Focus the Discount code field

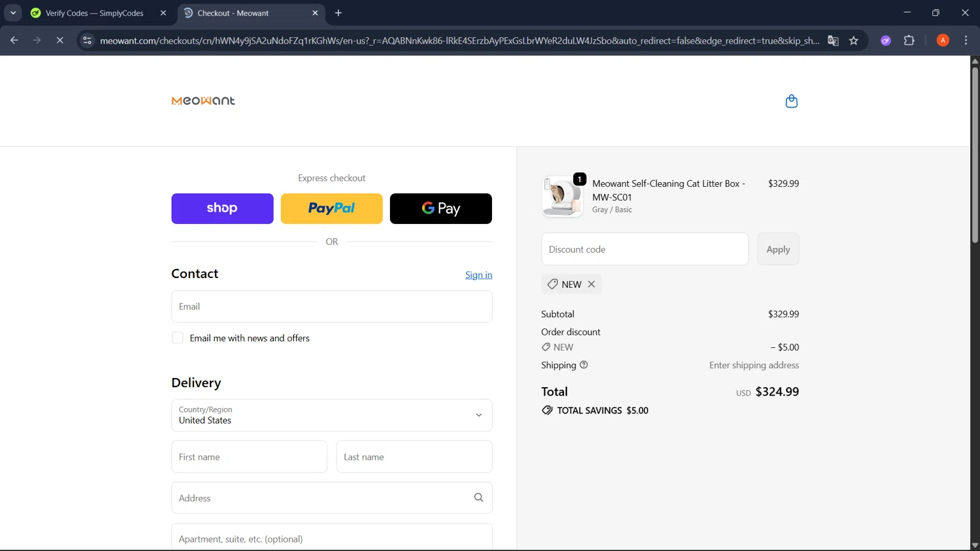645,249
